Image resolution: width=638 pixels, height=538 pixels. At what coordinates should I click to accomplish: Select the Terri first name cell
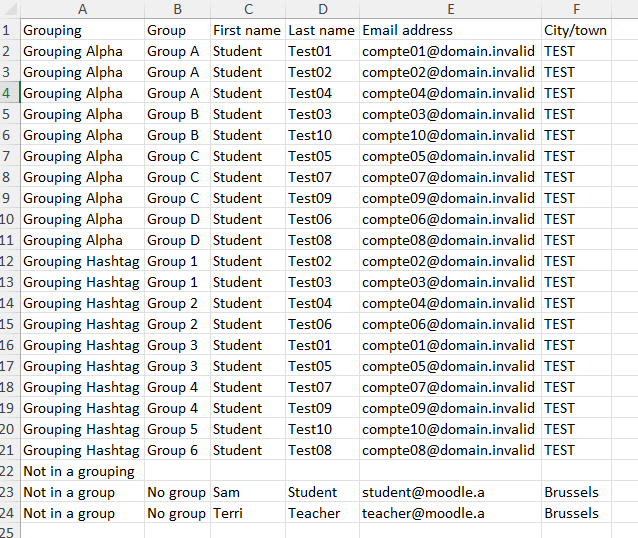coord(248,514)
